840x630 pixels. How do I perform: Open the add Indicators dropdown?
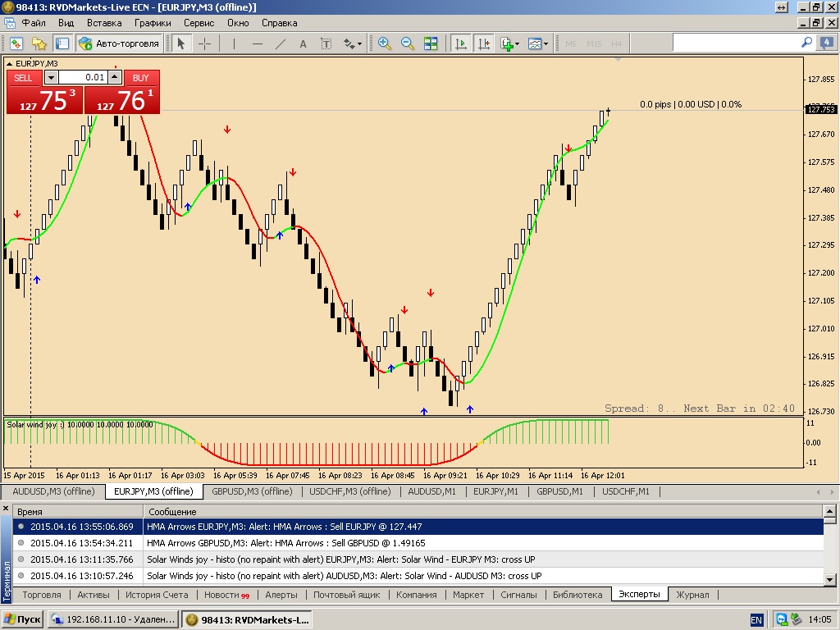pos(509,43)
